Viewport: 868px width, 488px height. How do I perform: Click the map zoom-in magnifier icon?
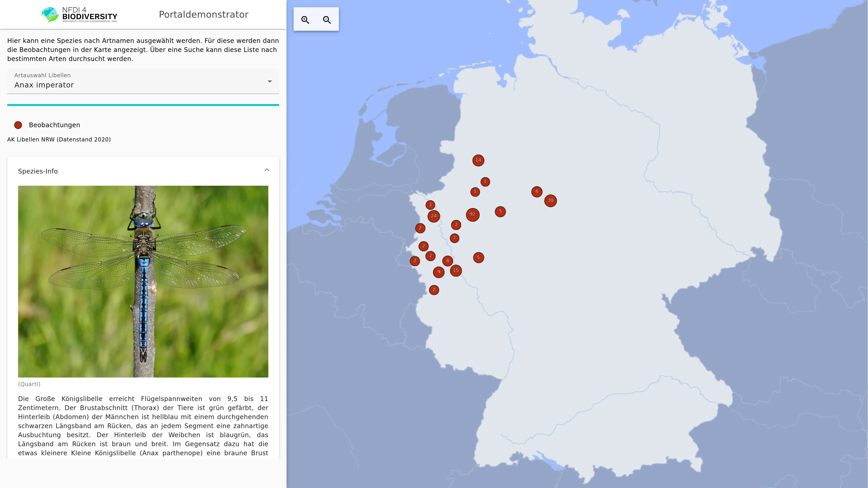[305, 19]
